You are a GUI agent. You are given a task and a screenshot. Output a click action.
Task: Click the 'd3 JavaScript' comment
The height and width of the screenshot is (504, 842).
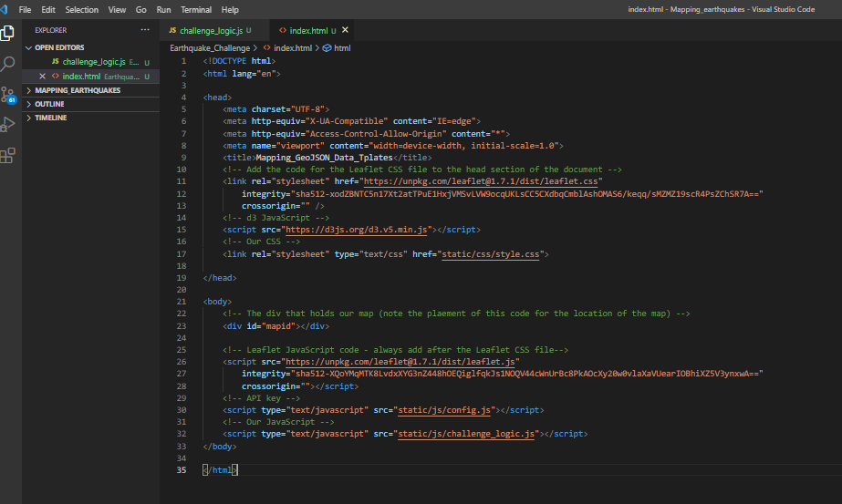point(276,218)
